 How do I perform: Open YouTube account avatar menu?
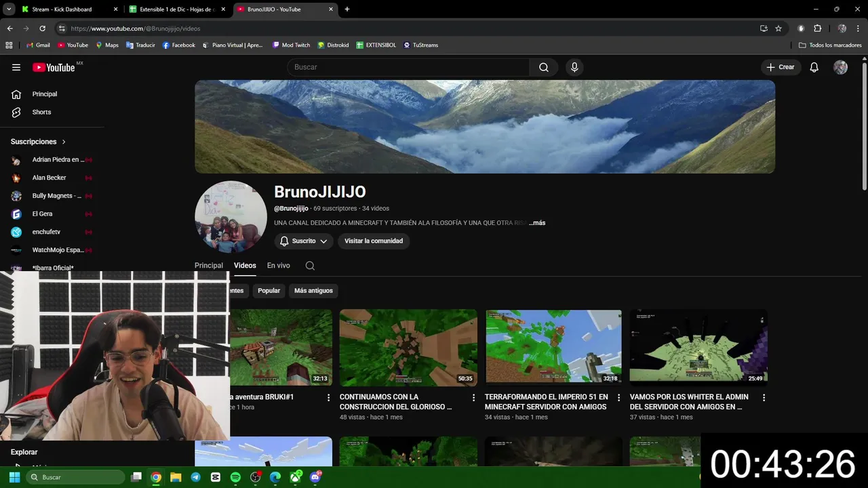click(840, 67)
